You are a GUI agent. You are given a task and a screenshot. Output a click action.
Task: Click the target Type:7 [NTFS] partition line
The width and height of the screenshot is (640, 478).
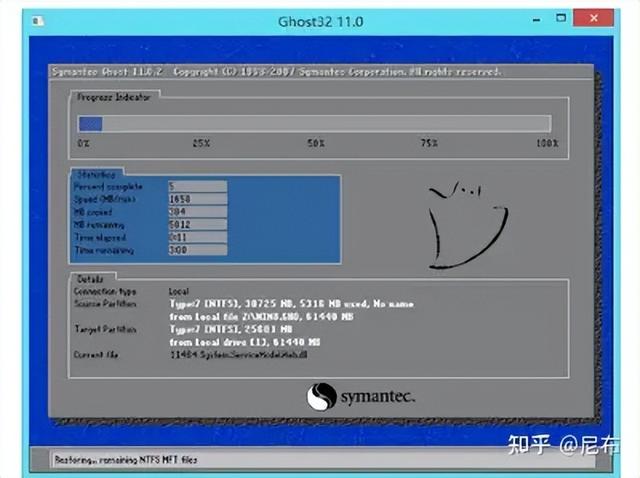coord(231,329)
